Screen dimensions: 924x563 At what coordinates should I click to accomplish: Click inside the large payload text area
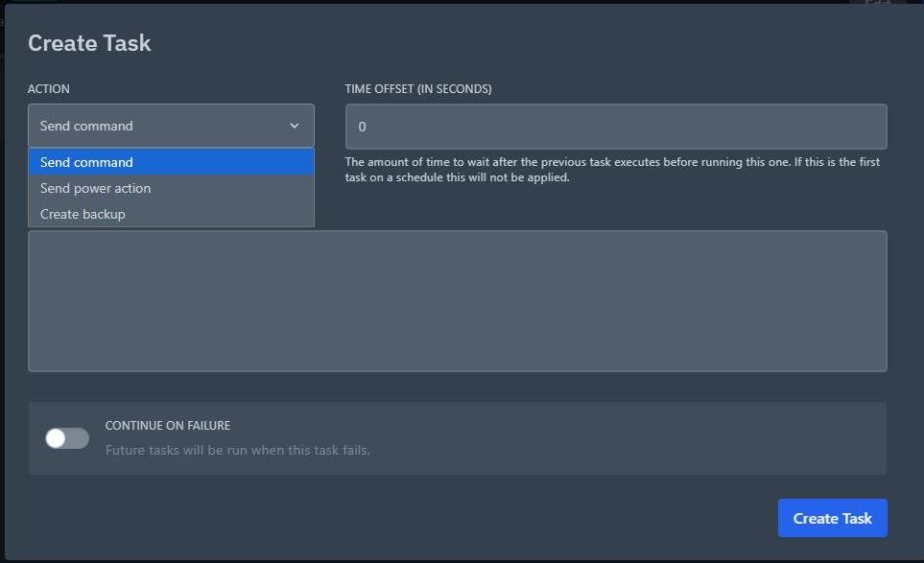click(457, 300)
